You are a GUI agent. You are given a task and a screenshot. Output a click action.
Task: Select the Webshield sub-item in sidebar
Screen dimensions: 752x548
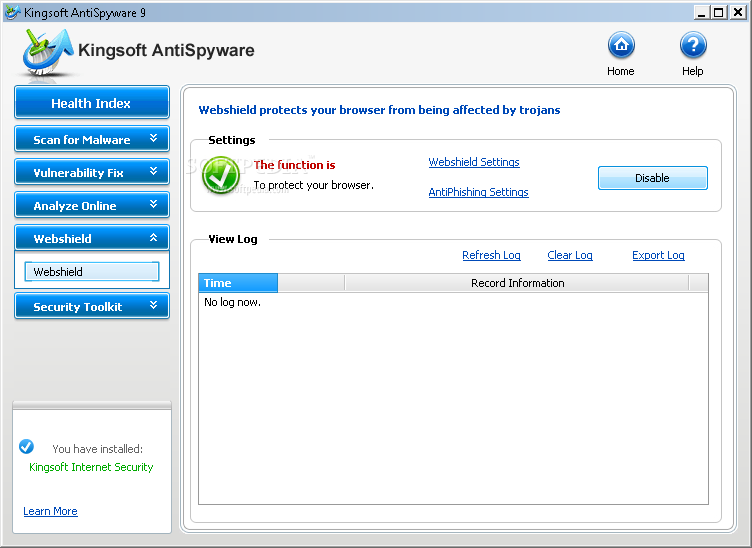(92, 271)
